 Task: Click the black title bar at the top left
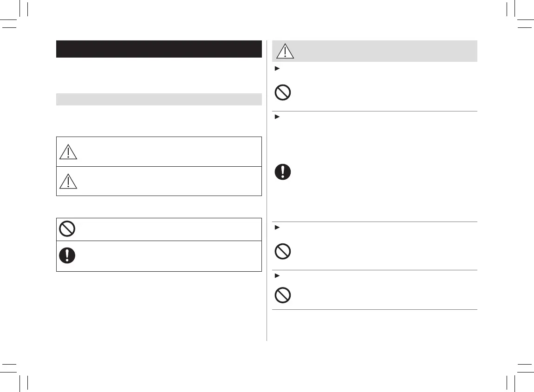click(x=159, y=49)
